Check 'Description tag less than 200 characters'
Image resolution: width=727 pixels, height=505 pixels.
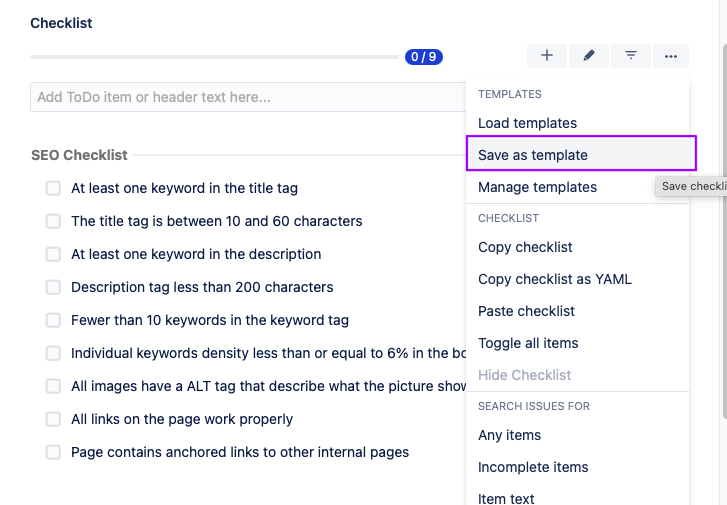pyautogui.click(x=53, y=287)
